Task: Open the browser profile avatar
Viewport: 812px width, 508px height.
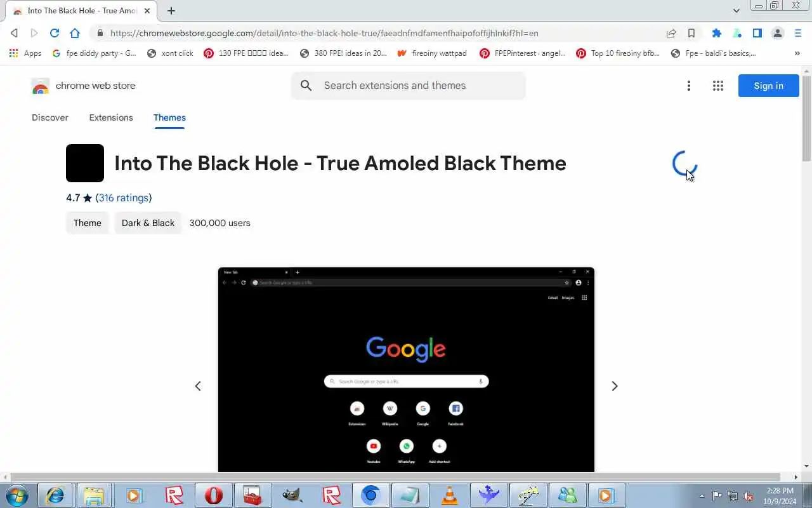Action: (778, 33)
